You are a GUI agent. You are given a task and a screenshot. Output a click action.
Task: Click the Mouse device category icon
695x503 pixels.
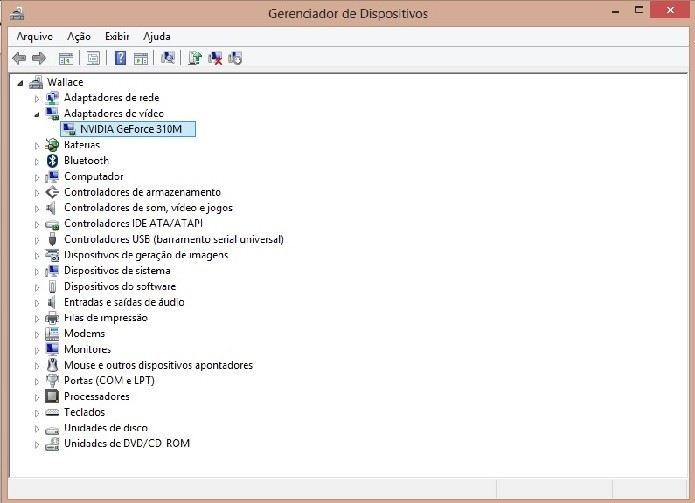click(x=52, y=365)
